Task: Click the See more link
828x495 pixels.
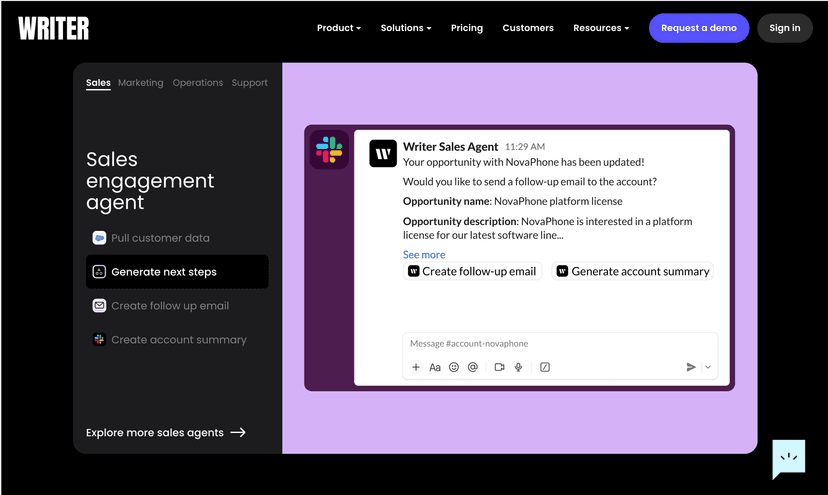Action: [424, 255]
